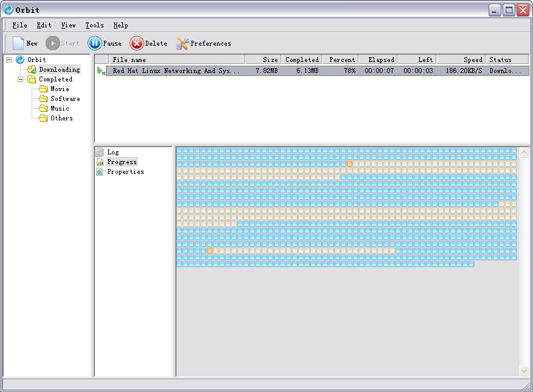This screenshot has height=392, width=533.
Task: Click the 6.13MB completed value
Action: (x=307, y=70)
